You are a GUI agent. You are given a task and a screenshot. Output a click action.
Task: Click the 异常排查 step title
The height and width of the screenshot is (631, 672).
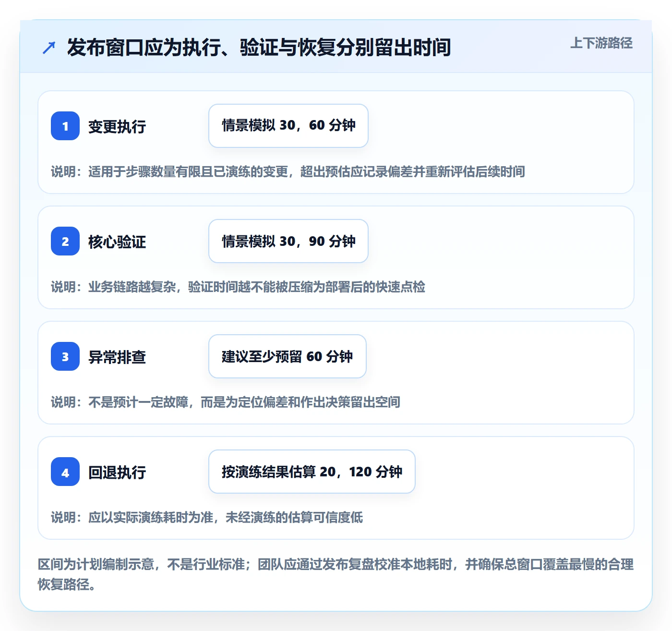[x=117, y=357]
